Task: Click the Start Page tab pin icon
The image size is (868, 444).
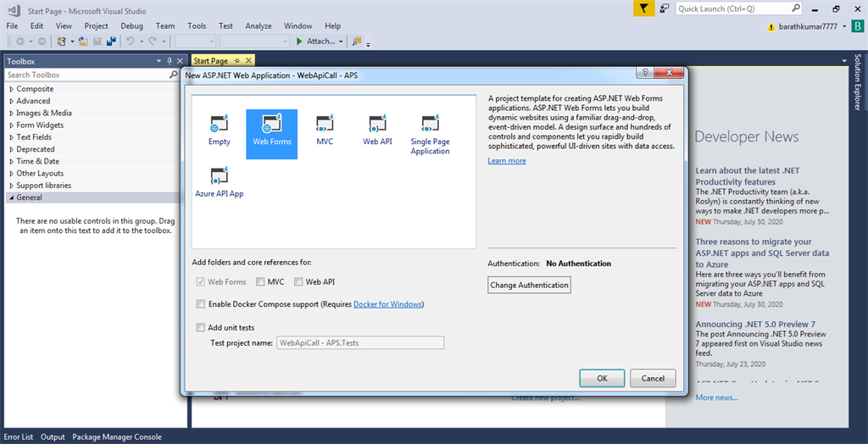Action: pos(237,61)
